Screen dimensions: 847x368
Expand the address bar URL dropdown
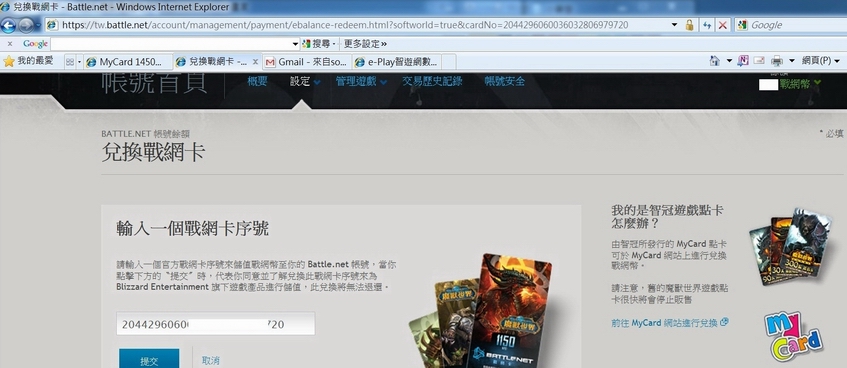coord(674,25)
